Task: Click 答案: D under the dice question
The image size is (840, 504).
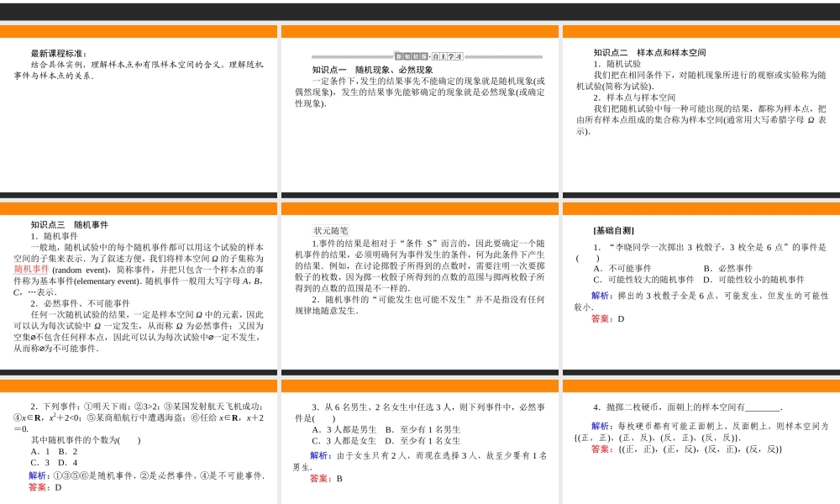Action: click(x=608, y=318)
